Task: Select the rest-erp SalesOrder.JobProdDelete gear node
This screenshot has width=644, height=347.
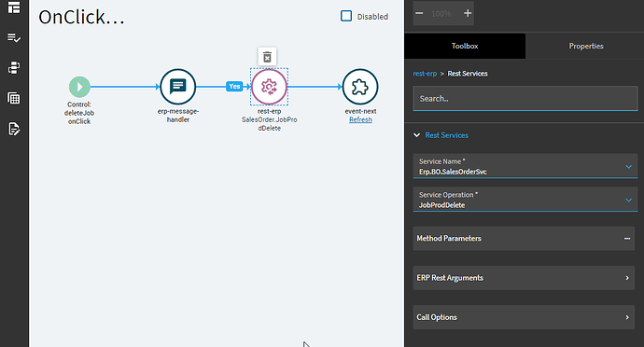Action: click(x=269, y=87)
